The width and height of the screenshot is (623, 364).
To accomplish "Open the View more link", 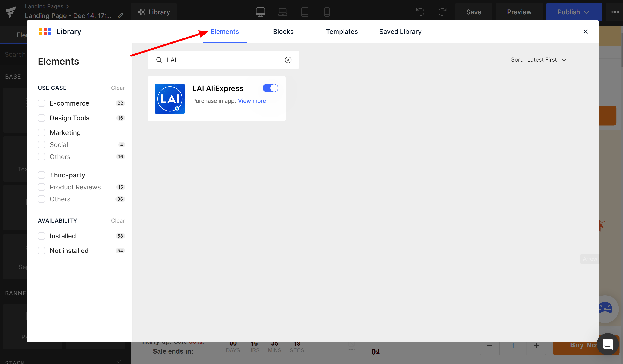I will pyautogui.click(x=252, y=101).
